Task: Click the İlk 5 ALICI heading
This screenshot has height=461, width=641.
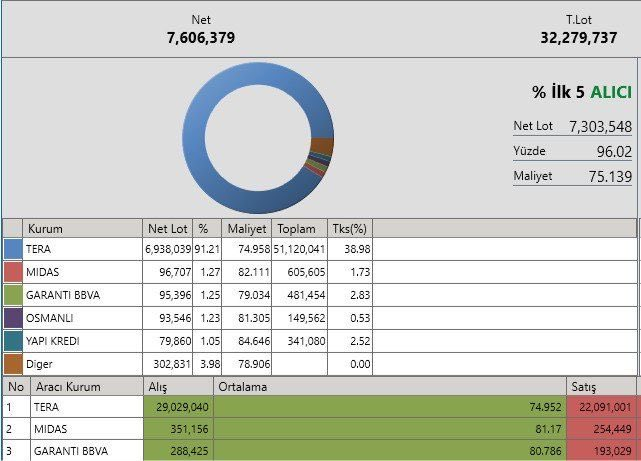Action: point(582,92)
